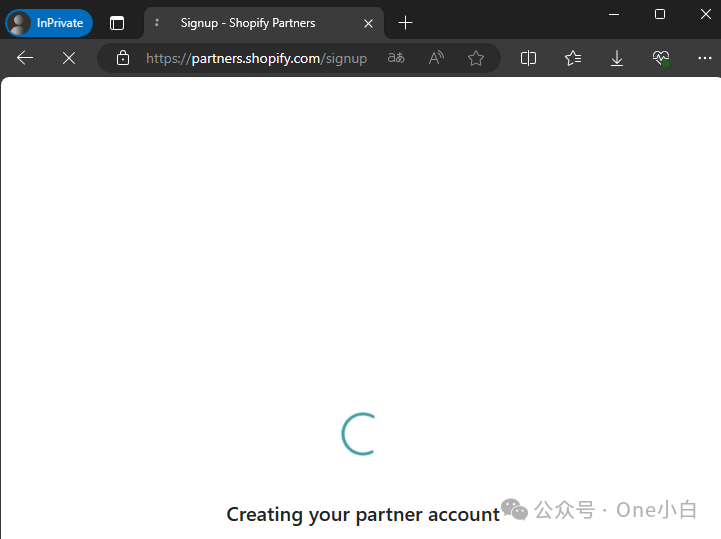Image resolution: width=721 pixels, height=539 pixels.
Task: Open the tab actions menu icon
Action: click(x=117, y=23)
